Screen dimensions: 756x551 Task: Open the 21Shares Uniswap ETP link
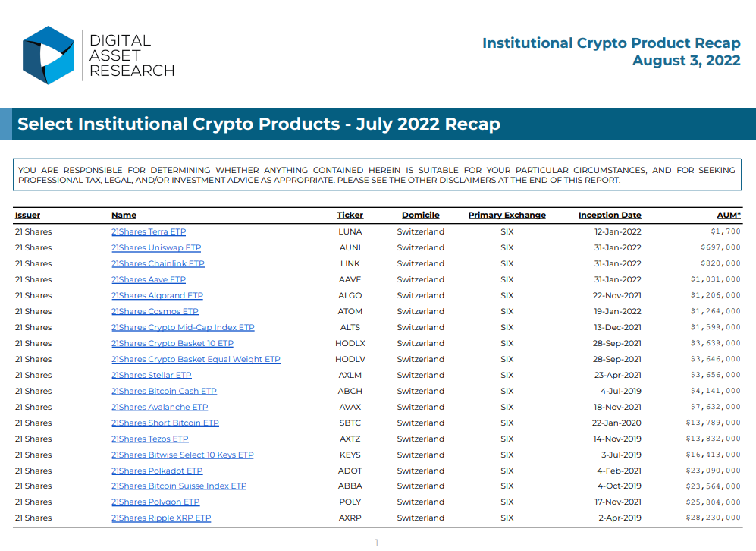[x=156, y=247]
